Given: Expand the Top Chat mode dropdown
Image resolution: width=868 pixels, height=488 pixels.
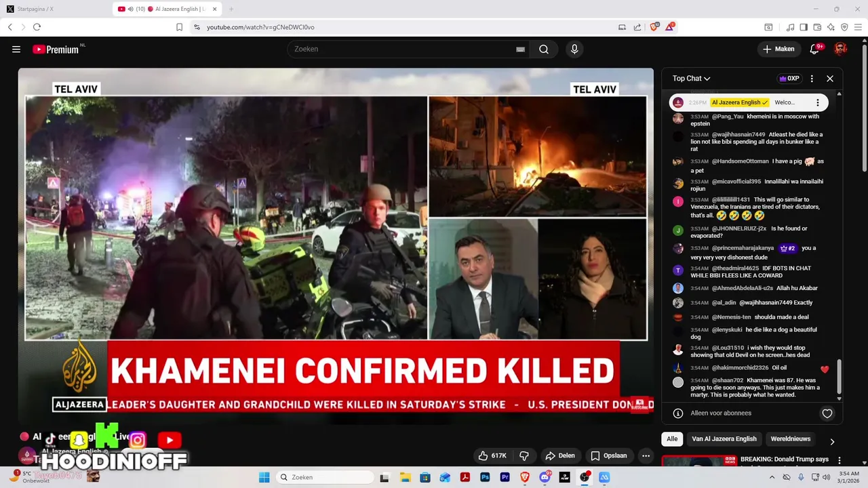Looking at the screenshot, I should 691,79.
